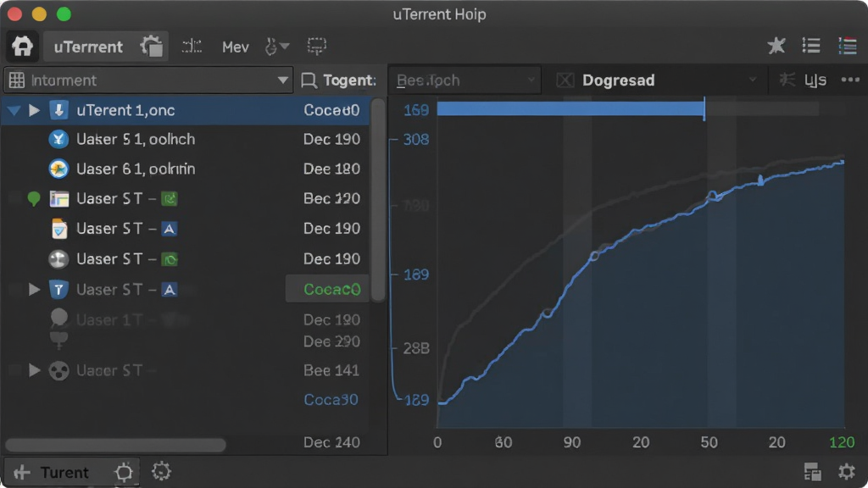Select the Uaser 5 1, oolhch row

[x=185, y=140]
